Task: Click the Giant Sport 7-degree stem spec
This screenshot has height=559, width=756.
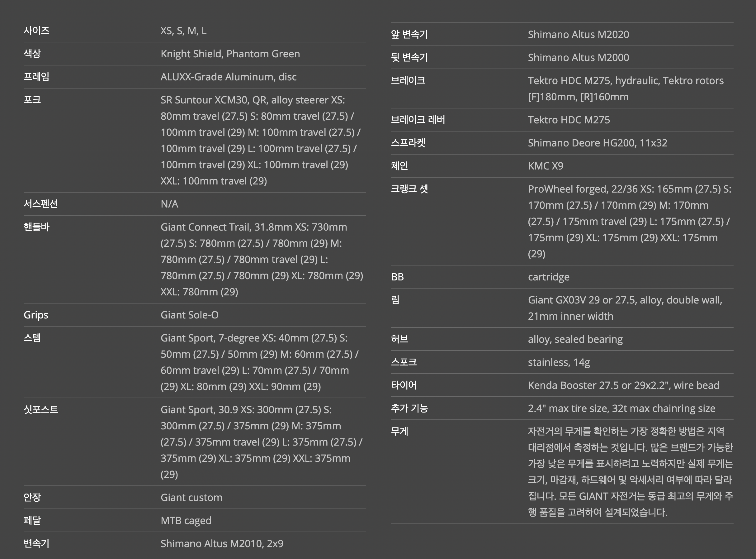Action: tap(260, 362)
